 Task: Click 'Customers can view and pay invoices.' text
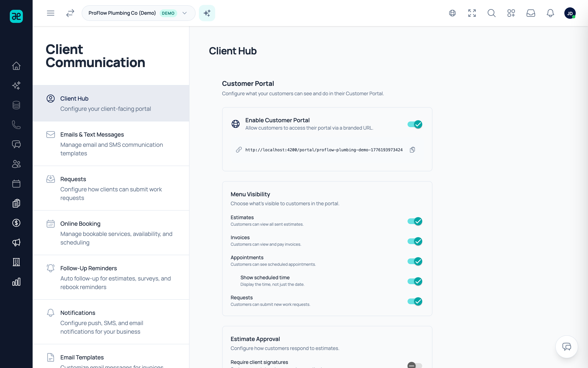click(266, 244)
